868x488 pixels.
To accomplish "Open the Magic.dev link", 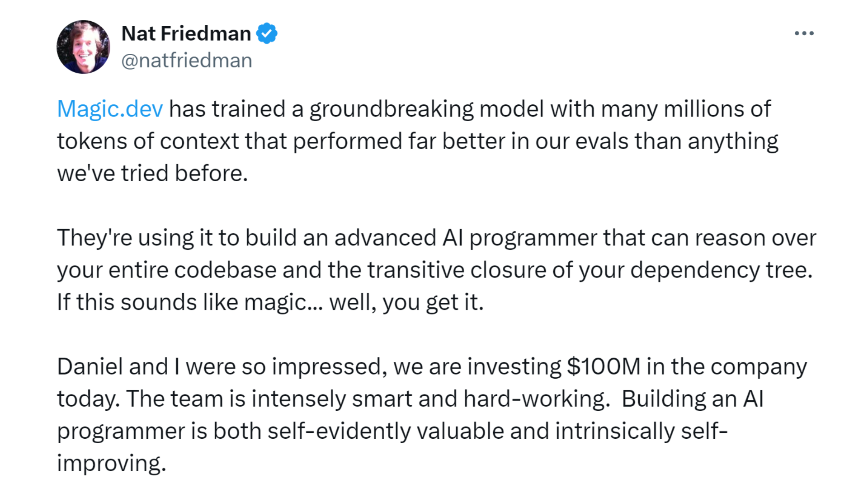I will point(110,109).
